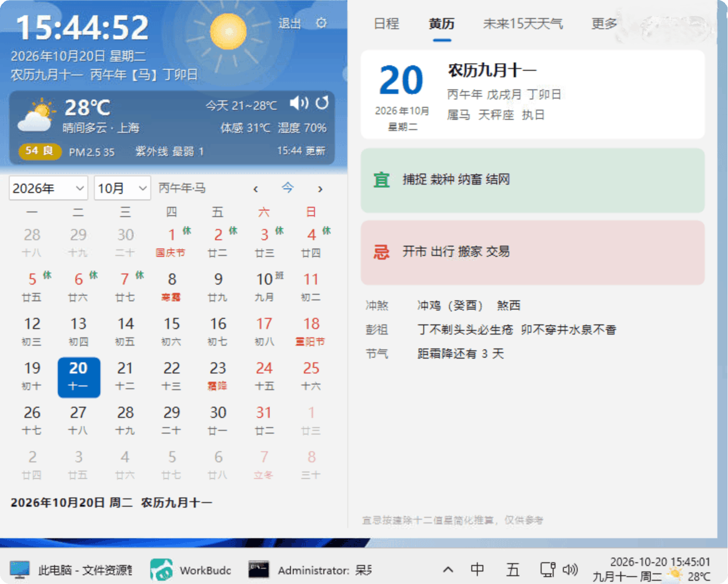Click 中 input method tray indicator
The width and height of the screenshot is (728, 584).
[477, 570]
